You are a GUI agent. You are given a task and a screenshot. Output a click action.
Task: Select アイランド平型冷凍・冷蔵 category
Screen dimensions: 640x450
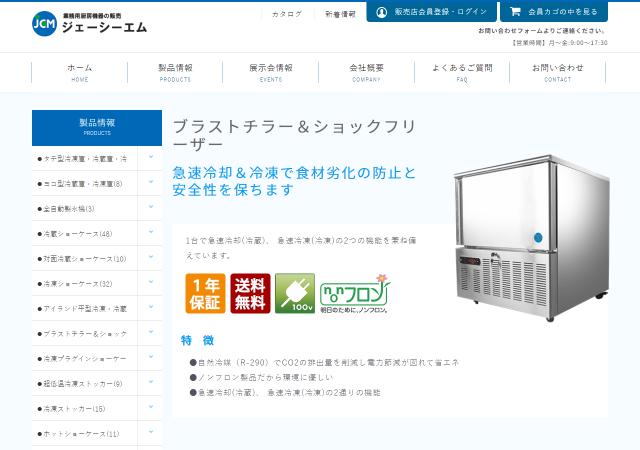[x=84, y=309]
